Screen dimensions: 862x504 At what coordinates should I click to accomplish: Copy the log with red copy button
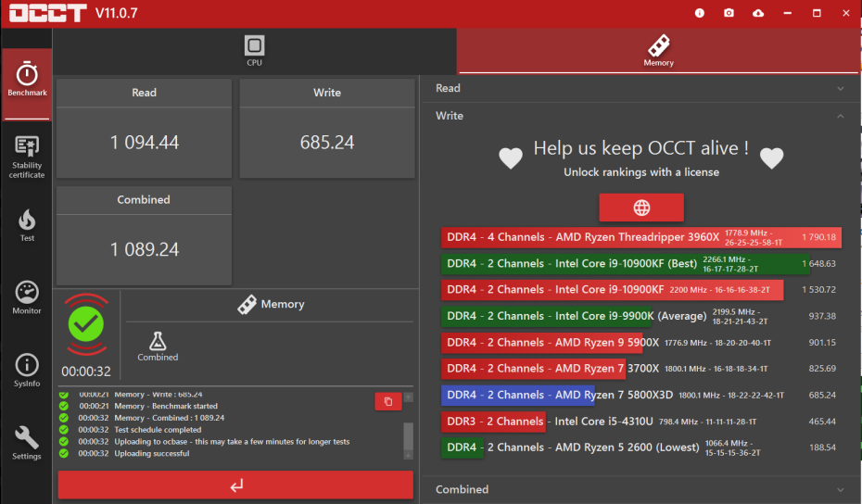388,401
